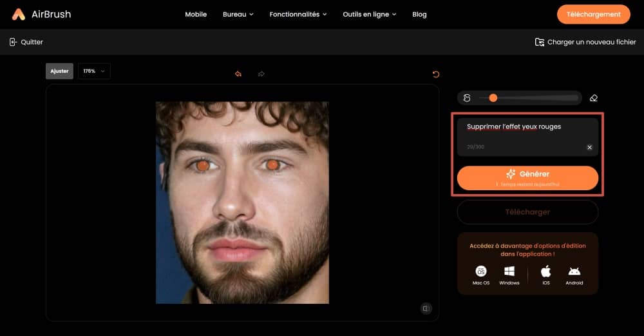This screenshot has width=644, height=336.
Task: Expand the Fonctionnalités menu
Action: point(298,14)
